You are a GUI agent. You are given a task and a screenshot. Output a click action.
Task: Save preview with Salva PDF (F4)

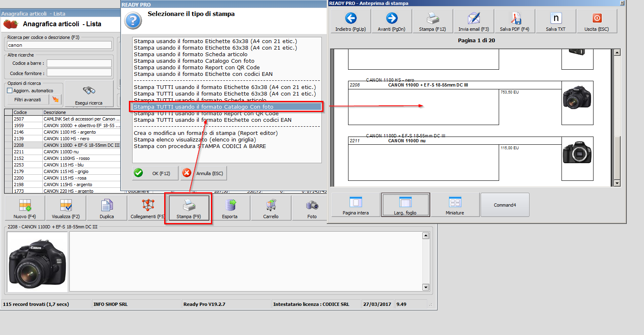point(515,21)
